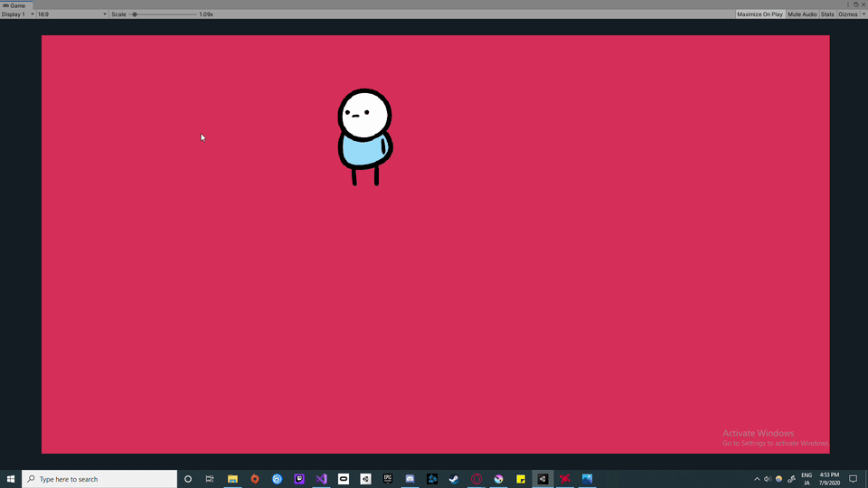Show hidden system tray icons
Screen dimensions: 868x488
[757, 479]
